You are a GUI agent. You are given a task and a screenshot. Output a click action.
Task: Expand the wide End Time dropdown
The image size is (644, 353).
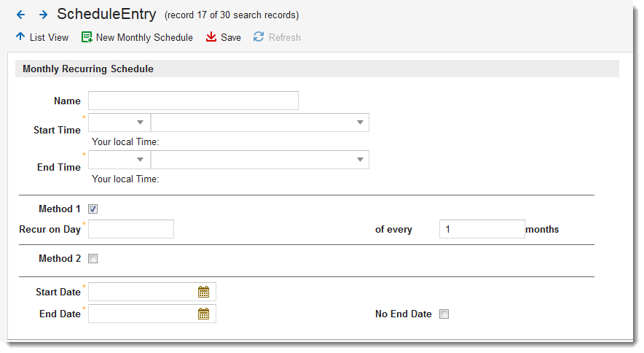[x=360, y=160]
